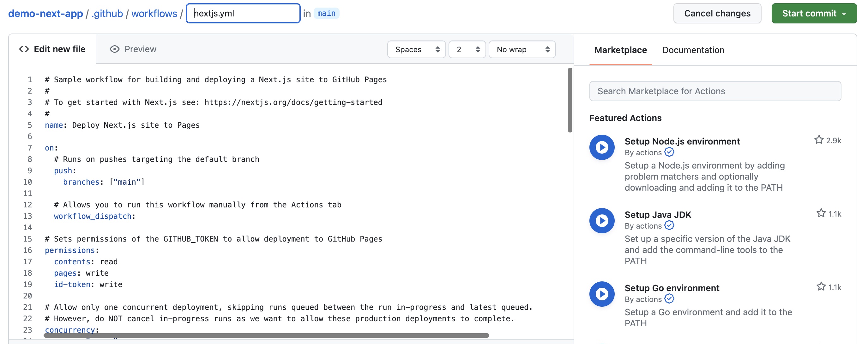The width and height of the screenshot is (868, 344).
Task: Click the Cancel changes button
Action: [x=717, y=13]
